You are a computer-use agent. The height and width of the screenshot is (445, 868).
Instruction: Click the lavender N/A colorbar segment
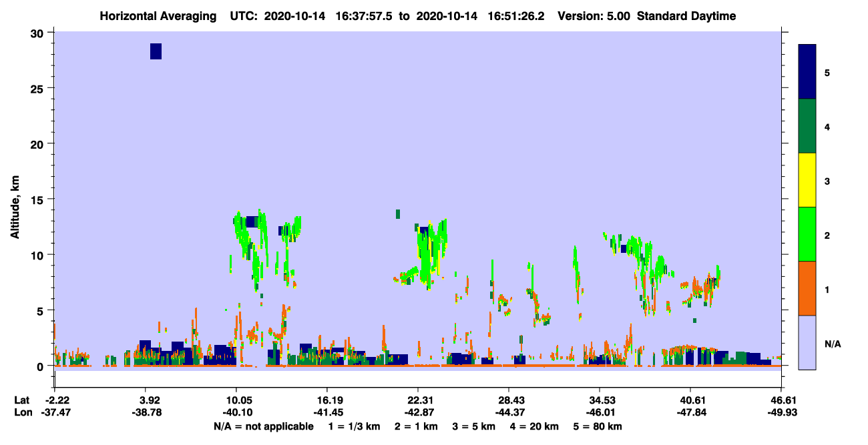click(x=807, y=342)
